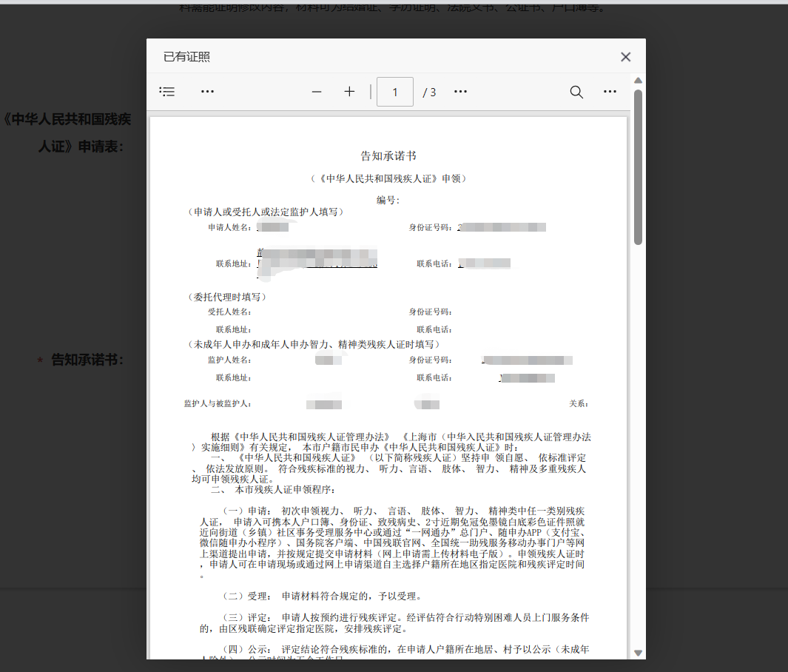The width and height of the screenshot is (788, 672).
Task: Click the 二、本市残疾人证申领程序 paragraph
Action: [x=273, y=489]
